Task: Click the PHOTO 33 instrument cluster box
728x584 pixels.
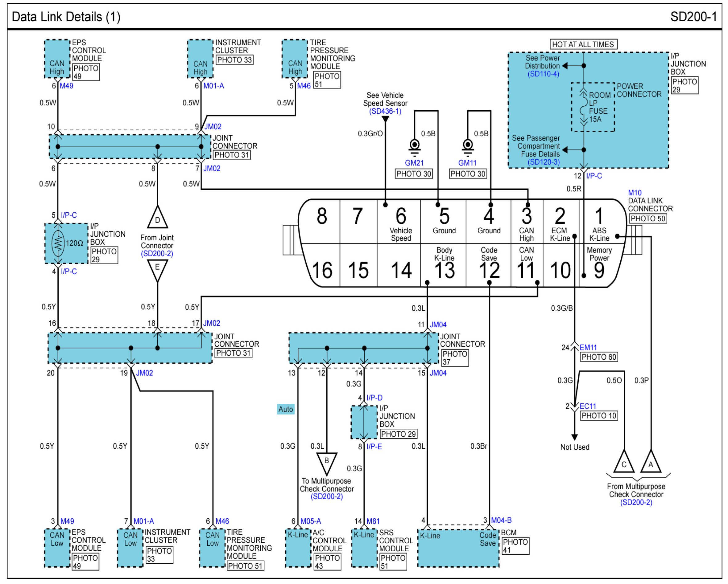Action: [234, 60]
